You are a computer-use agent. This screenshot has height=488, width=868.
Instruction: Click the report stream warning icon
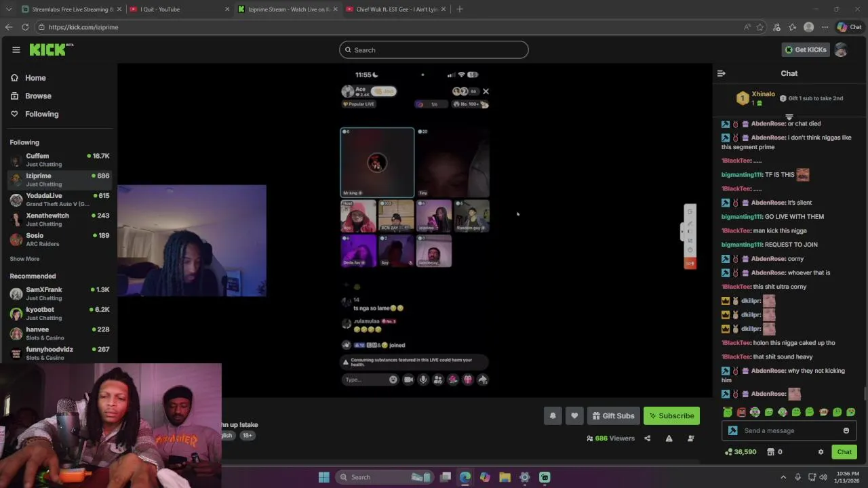[669, 439]
